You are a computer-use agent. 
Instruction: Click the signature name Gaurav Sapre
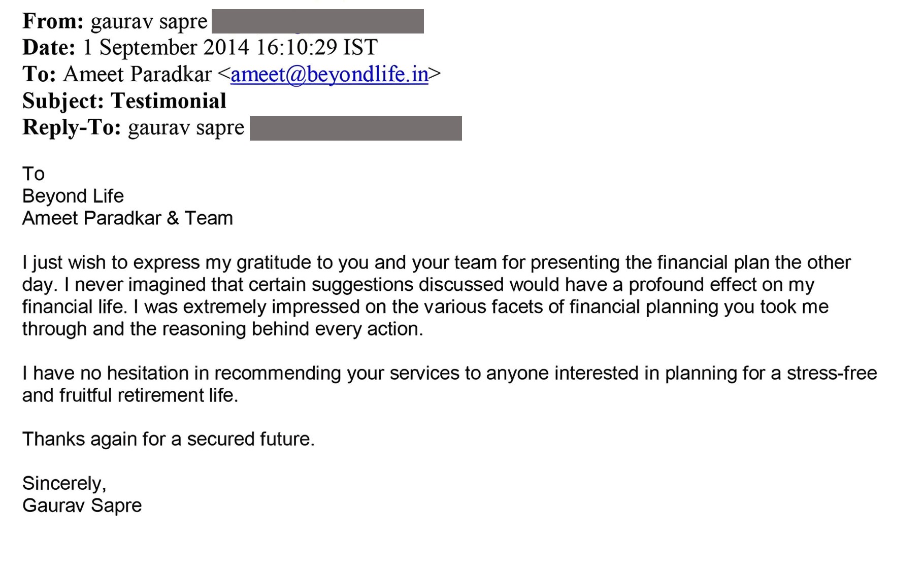coord(82,506)
